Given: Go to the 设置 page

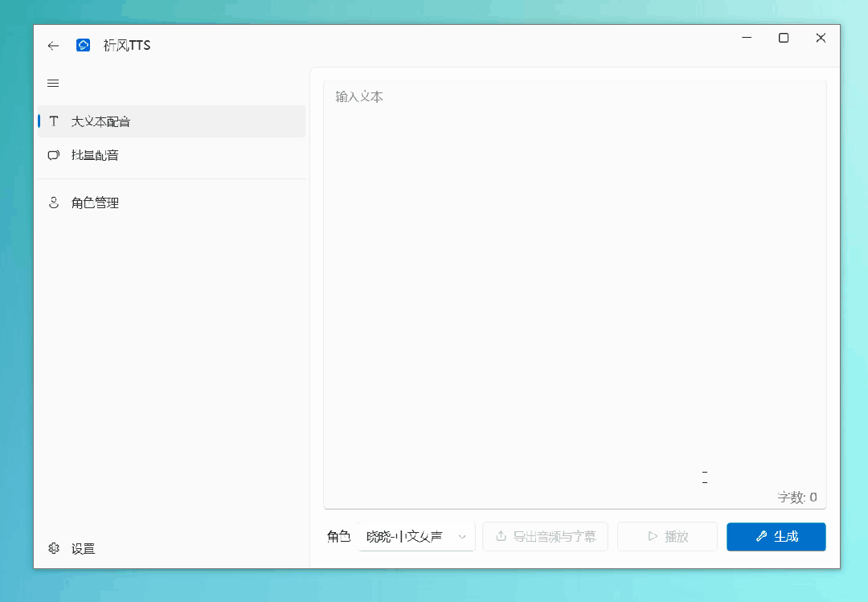Looking at the screenshot, I should pos(83,548).
